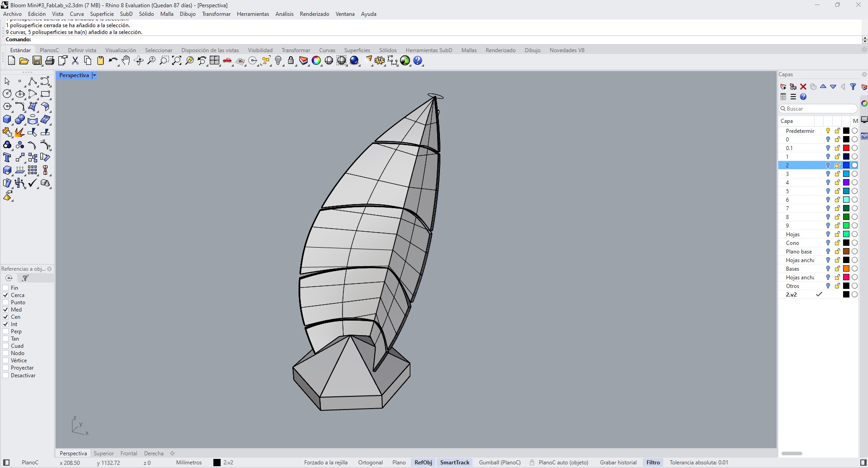Change the red color swatch of layer 0.1
The image size is (868, 468).
(846, 148)
